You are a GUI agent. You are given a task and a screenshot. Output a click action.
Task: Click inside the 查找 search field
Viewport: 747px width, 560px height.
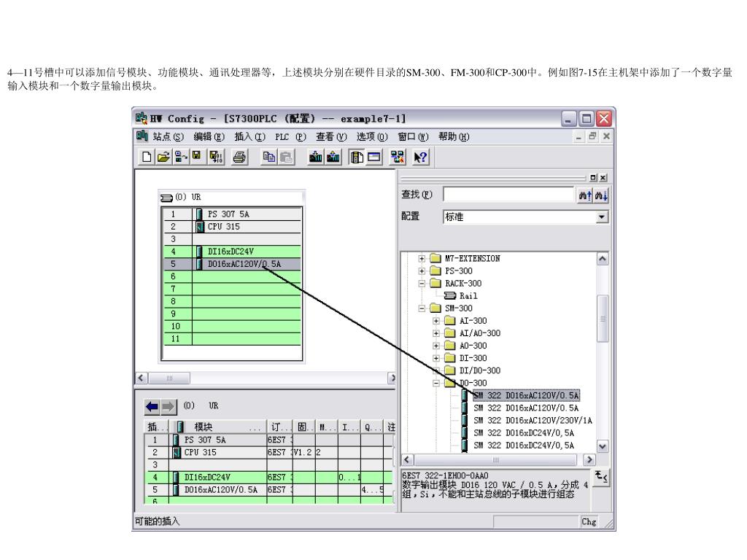click(x=508, y=194)
